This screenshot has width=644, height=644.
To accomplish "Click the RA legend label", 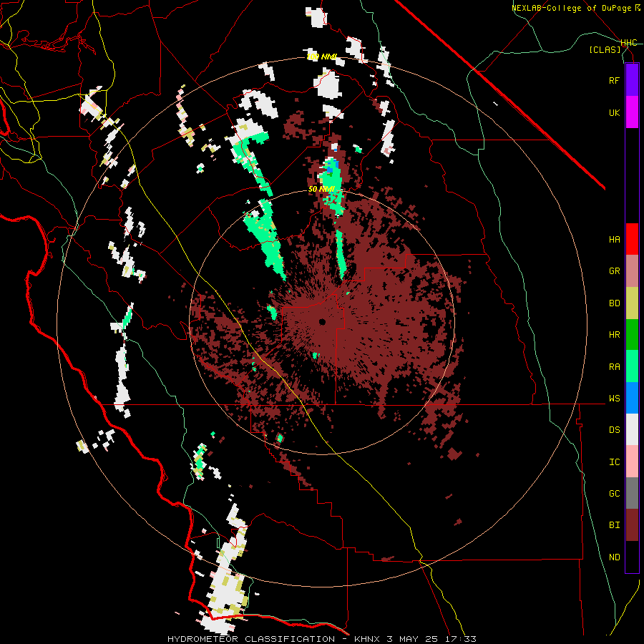I will click(614, 366).
